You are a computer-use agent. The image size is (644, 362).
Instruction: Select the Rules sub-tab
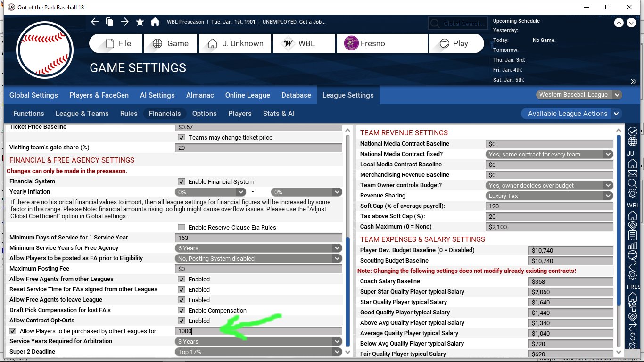click(129, 114)
